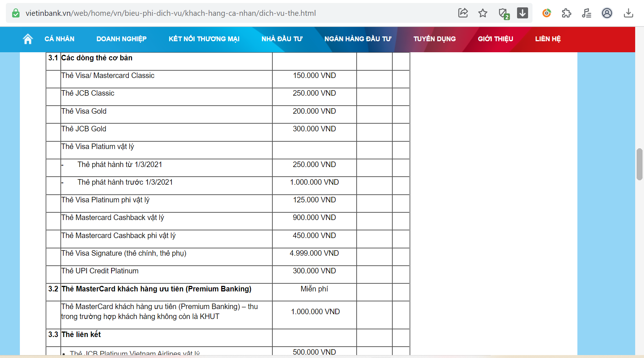Click 'Thẻ Visa Platinum phi vật lý' text
The height and width of the screenshot is (358, 644).
pos(105,200)
